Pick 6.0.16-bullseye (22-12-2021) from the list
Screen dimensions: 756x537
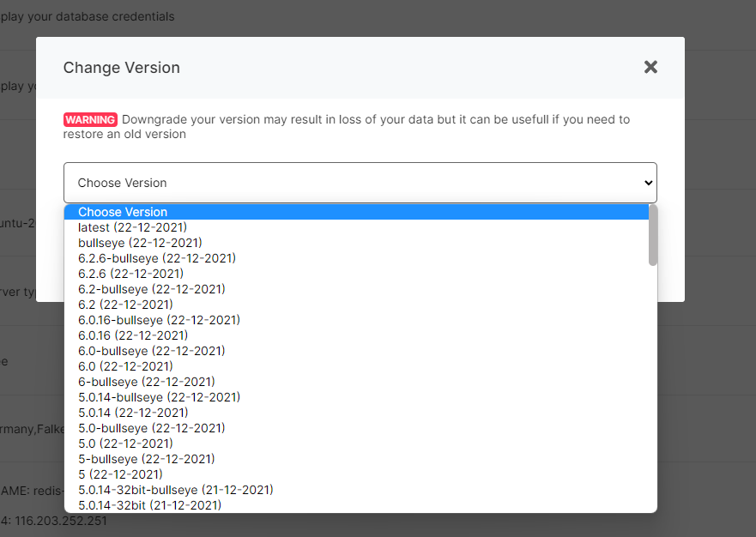[159, 320]
